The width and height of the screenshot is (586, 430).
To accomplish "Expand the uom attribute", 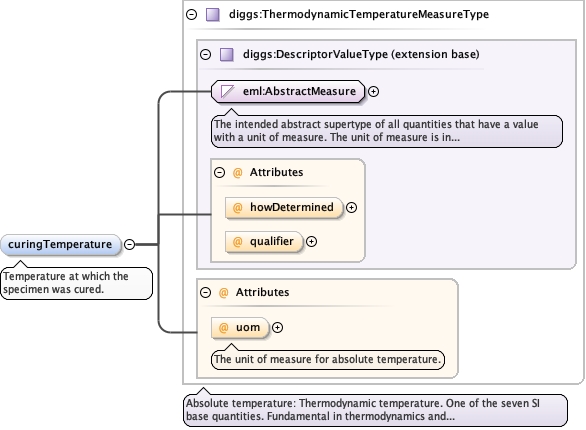I will coord(277,328).
